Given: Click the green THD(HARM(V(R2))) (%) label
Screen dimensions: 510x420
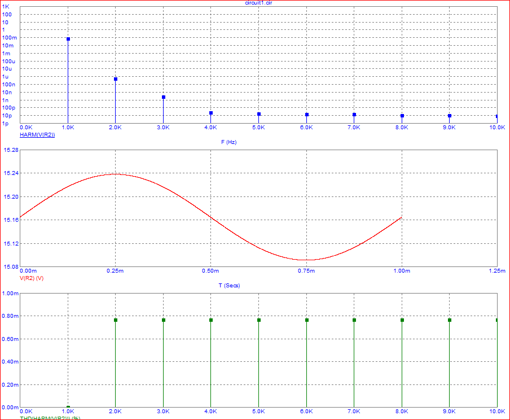Looking at the screenshot, I should (x=50, y=418).
